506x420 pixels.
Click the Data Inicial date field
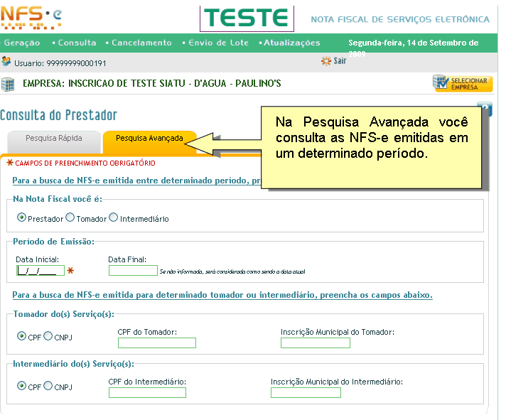click(x=41, y=270)
